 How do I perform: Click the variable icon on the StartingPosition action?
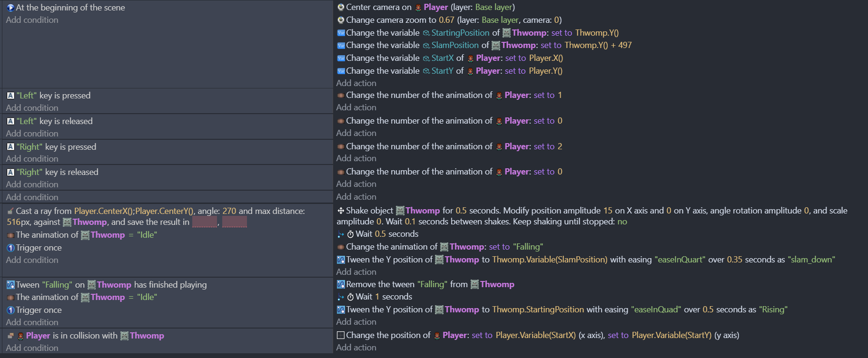(341, 33)
